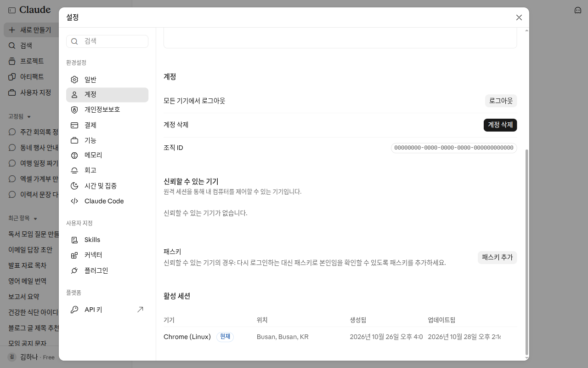Screen dimensions: 588x368
Task: Collapse the 최근 항목 section
Action: [x=35, y=218]
